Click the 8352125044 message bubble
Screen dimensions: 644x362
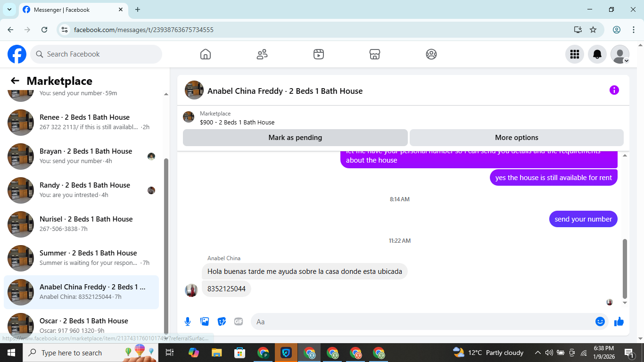[226, 289]
